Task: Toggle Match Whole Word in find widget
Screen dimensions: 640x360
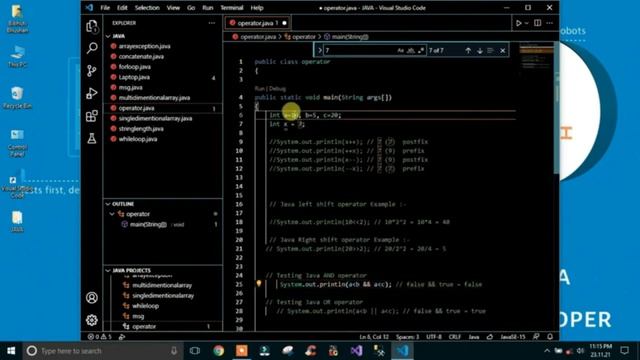Action: pyautogui.click(x=411, y=51)
